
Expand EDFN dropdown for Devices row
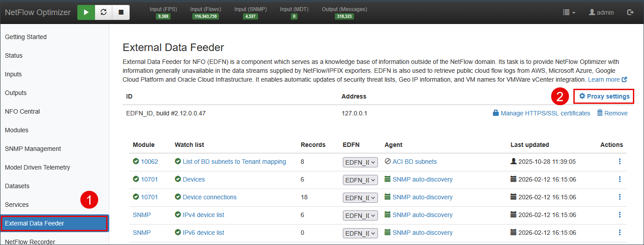click(360, 180)
